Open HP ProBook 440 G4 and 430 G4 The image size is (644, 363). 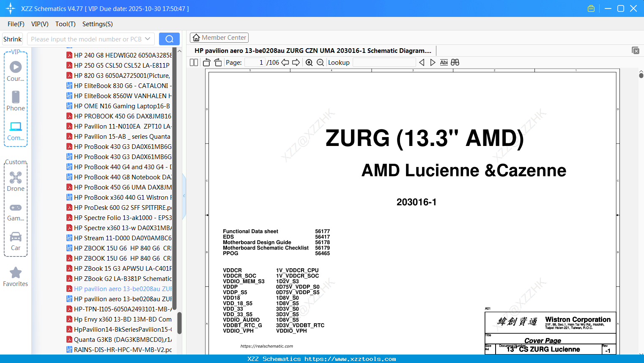[119, 167]
